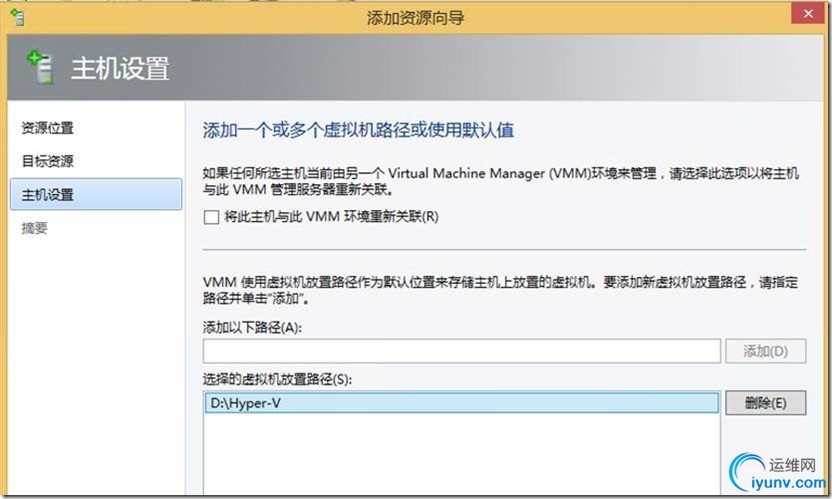Open the 资源位置 wizard step

click(x=47, y=128)
